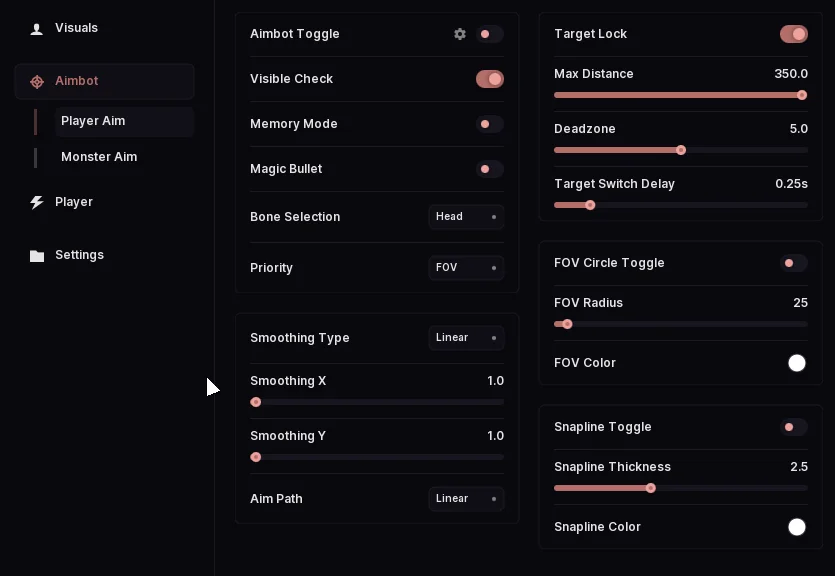The width and height of the screenshot is (835, 576).
Task: Expand the Smoothing Type dropdown
Action: pos(466,338)
